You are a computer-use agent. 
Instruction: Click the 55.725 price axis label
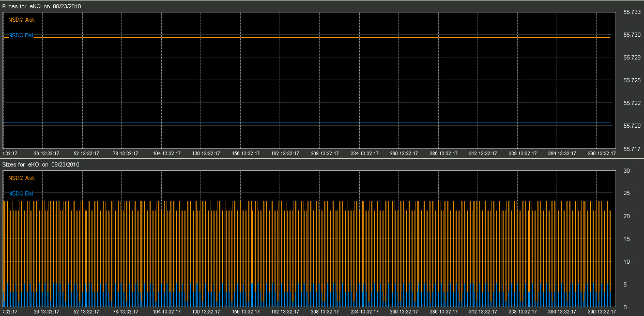click(633, 80)
